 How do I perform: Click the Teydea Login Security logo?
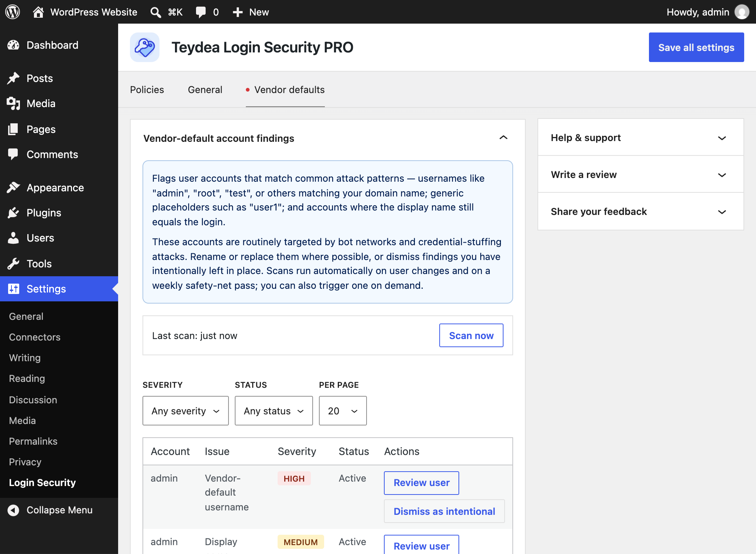point(145,47)
